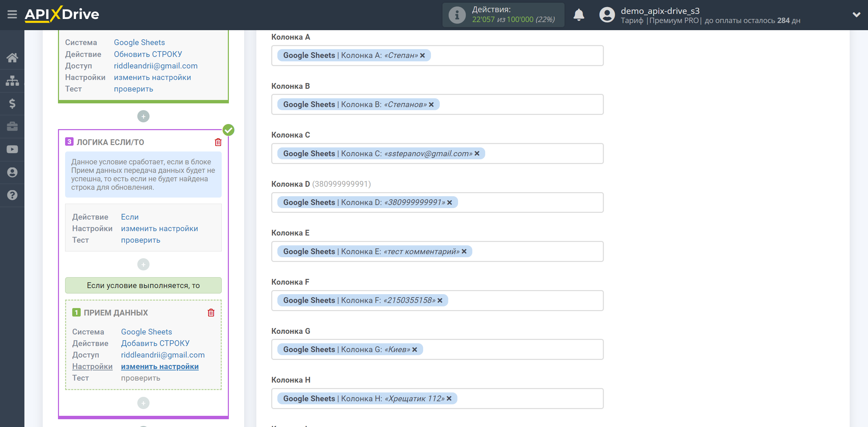Add a step below the Если settings box
The height and width of the screenshot is (427, 868).
click(143, 264)
